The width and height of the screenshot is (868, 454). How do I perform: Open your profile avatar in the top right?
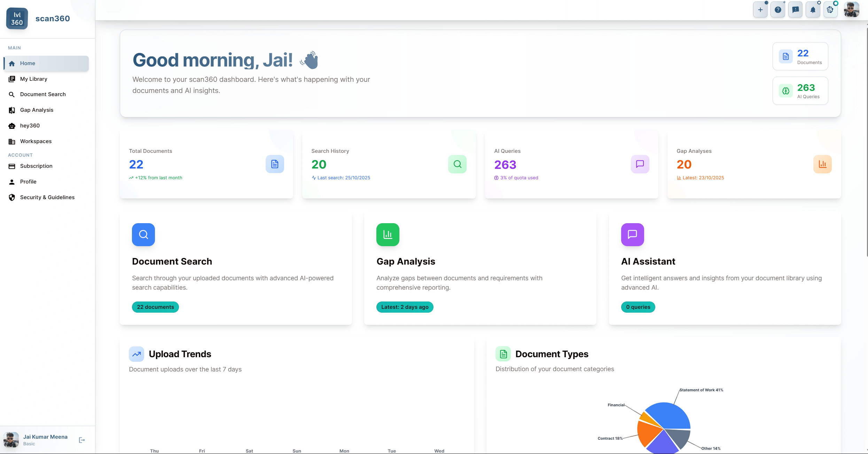pos(850,9)
